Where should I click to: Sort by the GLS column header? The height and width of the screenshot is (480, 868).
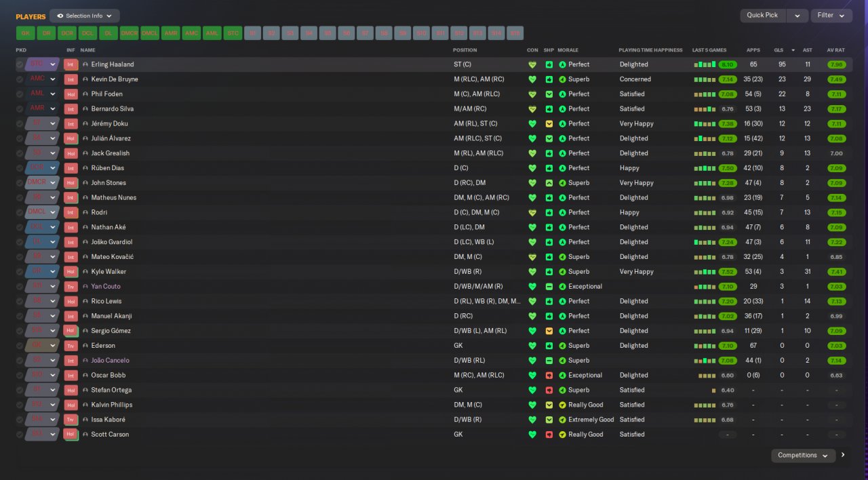[x=778, y=50]
